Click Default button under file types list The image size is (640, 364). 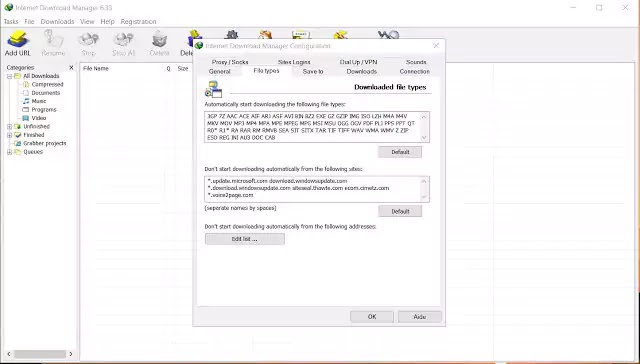[x=400, y=152]
